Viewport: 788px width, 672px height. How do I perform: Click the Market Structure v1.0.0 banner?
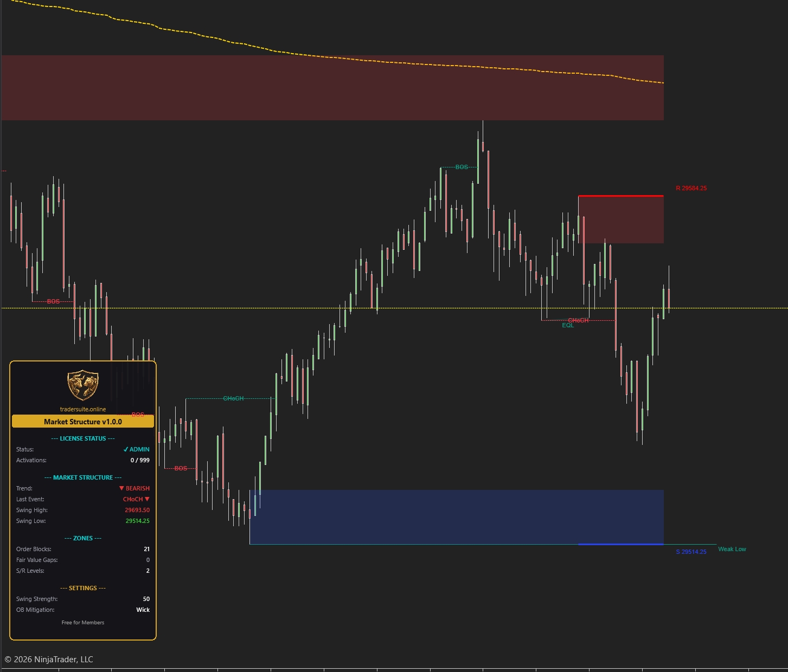click(x=83, y=422)
